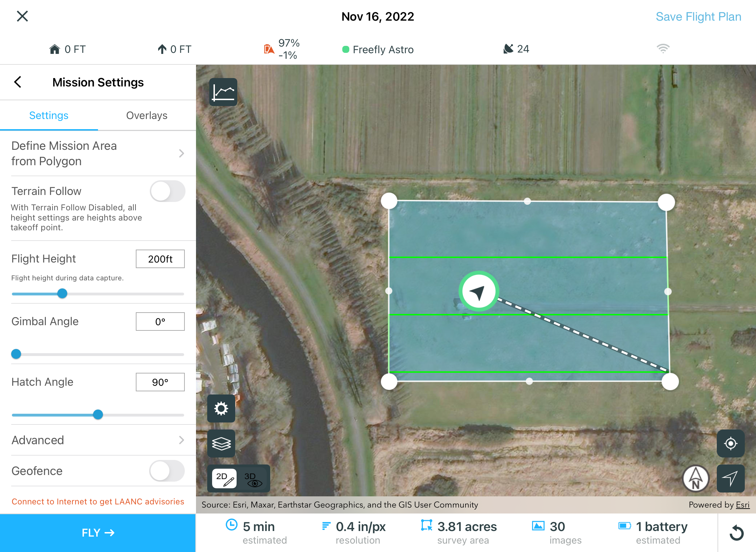Click Save Flight Plan
Viewport: 756px width, 552px height.
[x=698, y=16]
